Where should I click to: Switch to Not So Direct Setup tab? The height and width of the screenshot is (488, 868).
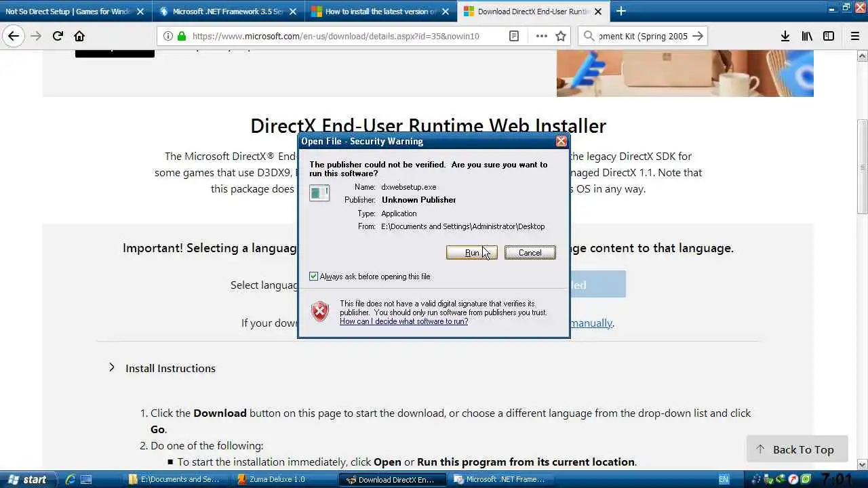click(x=68, y=12)
